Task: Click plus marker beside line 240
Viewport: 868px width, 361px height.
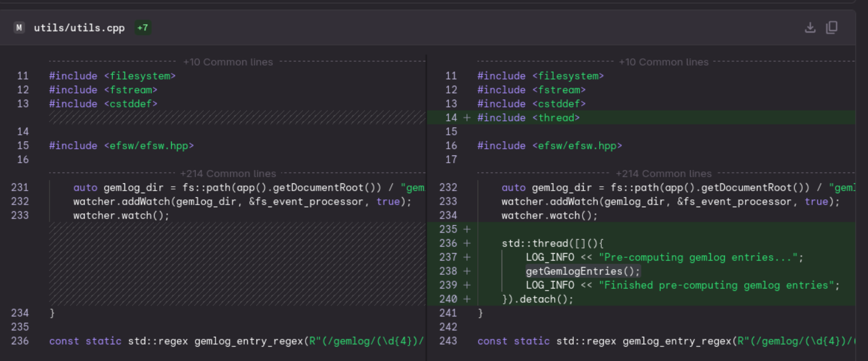Action: click(467, 299)
